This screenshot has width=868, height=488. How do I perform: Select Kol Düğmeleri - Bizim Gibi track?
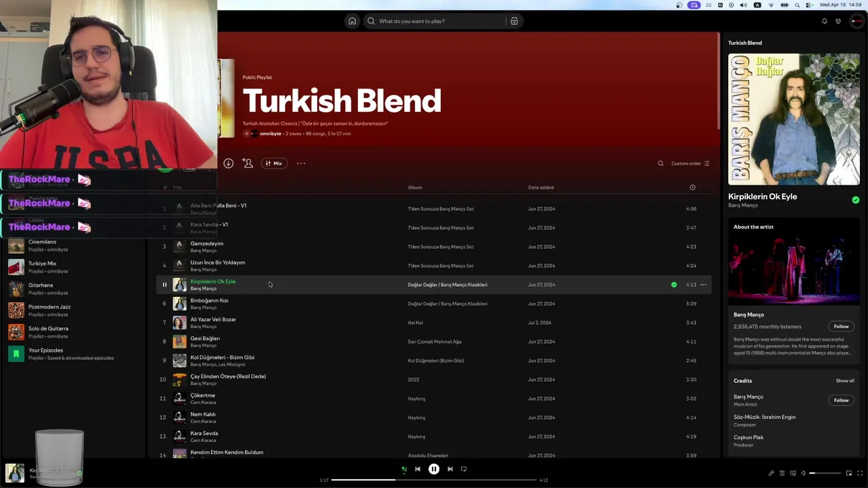434,361
